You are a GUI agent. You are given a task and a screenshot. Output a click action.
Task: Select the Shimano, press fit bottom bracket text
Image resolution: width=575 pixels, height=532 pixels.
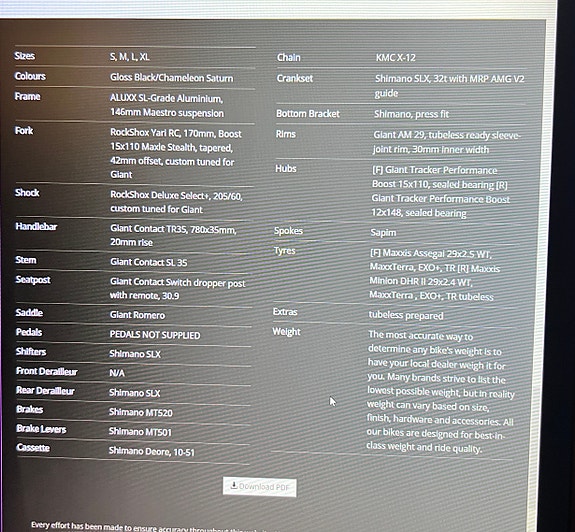411,114
